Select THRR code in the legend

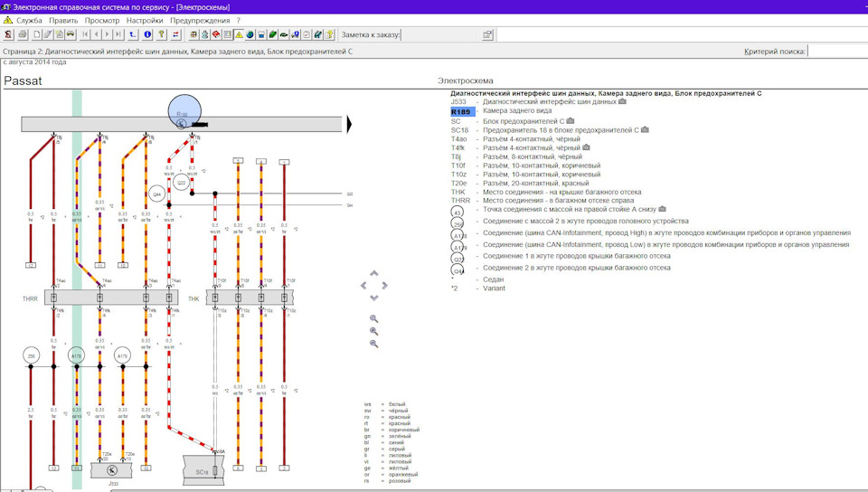click(x=460, y=201)
